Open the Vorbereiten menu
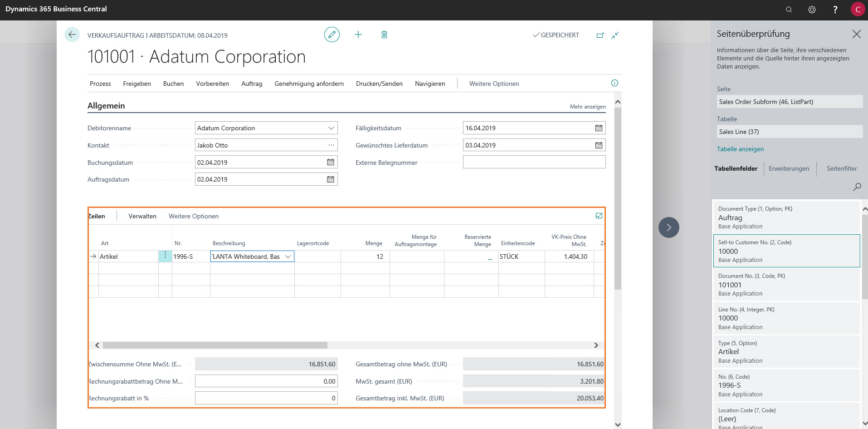Image resolution: width=868 pixels, height=429 pixels. (212, 84)
